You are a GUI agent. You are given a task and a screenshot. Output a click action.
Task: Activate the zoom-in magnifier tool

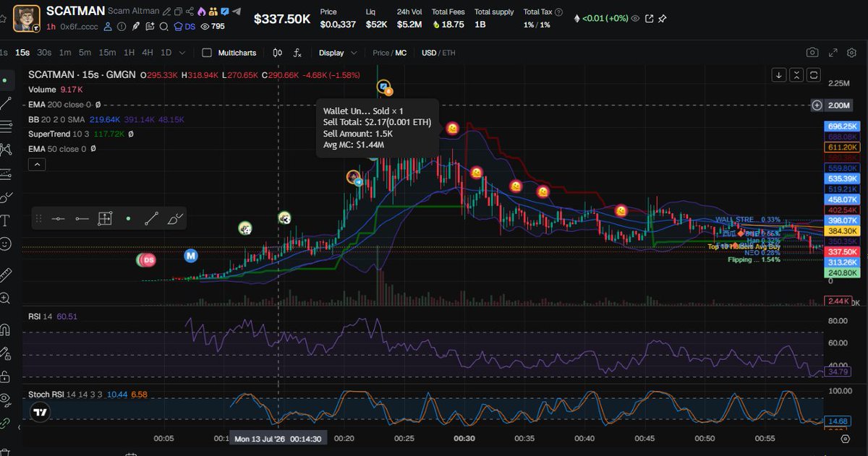[6, 298]
